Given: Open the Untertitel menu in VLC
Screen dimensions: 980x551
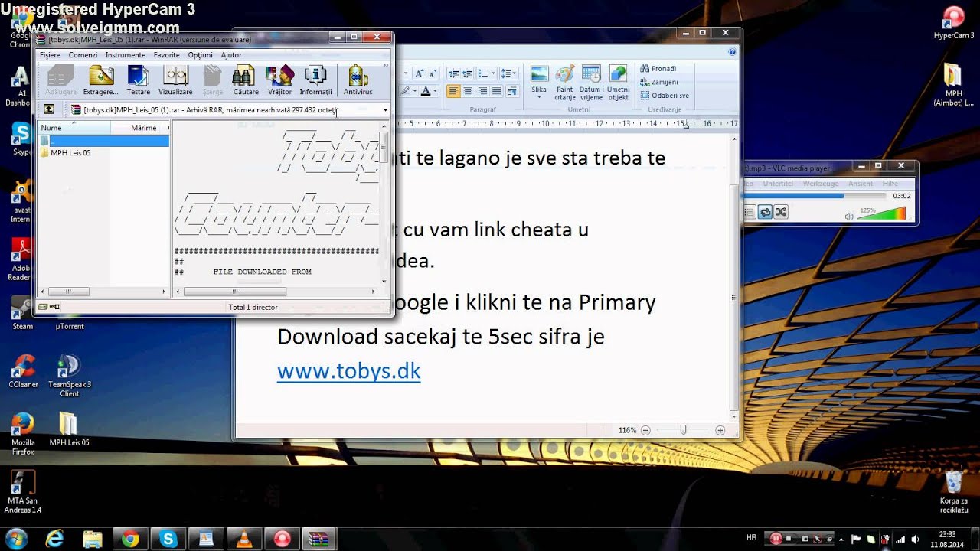Looking at the screenshot, I should coord(778,184).
